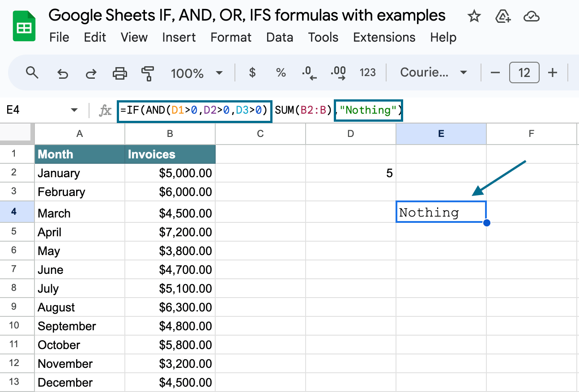Image resolution: width=579 pixels, height=392 pixels.
Task: Open the search within sheet tool
Action: tap(32, 72)
